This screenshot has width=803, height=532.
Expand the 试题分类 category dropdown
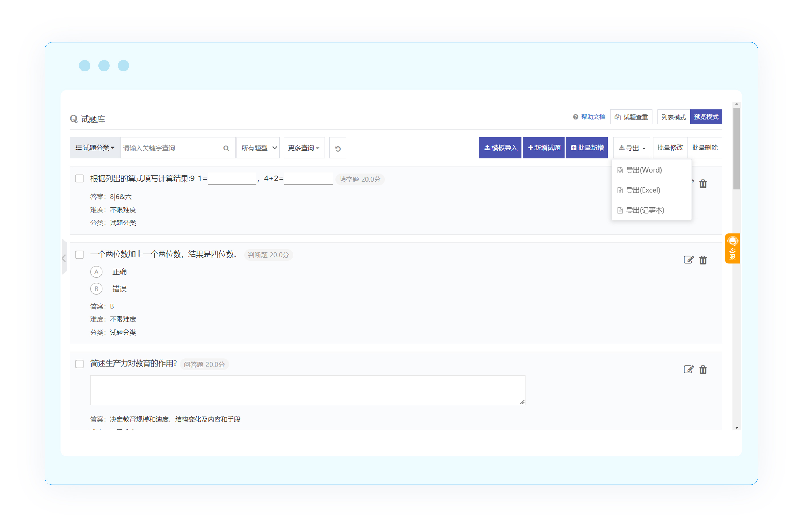coord(95,148)
